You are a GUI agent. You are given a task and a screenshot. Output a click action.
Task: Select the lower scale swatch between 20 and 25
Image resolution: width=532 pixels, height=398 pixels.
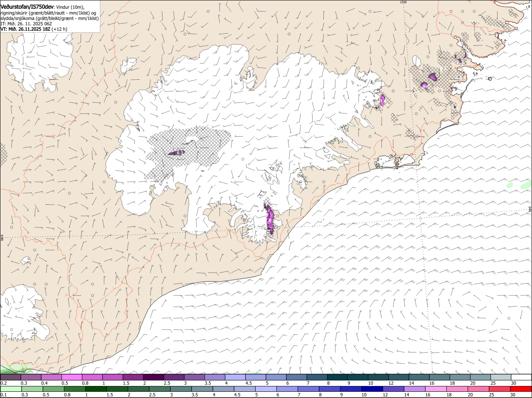click(479, 389)
